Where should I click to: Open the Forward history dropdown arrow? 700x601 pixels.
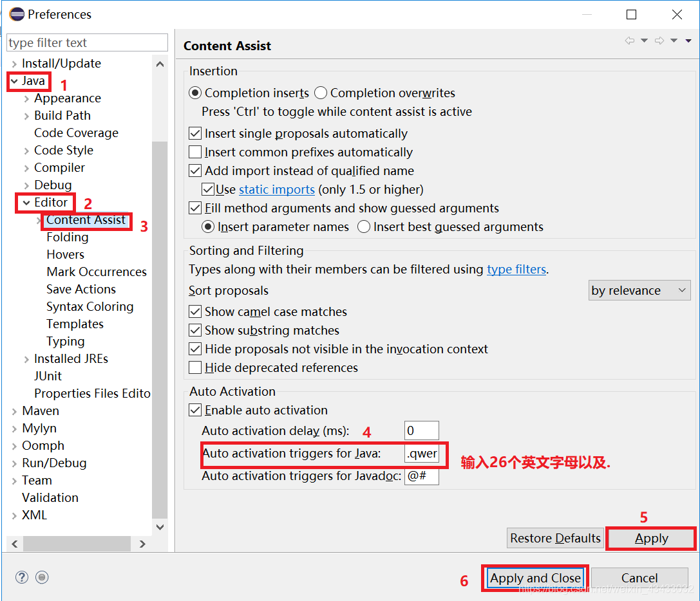(674, 41)
